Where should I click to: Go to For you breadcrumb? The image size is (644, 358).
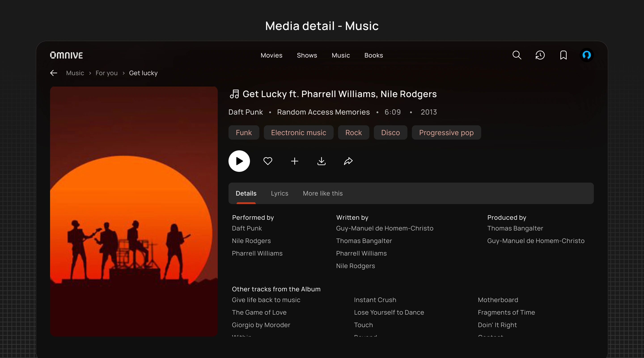pyautogui.click(x=106, y=73)
